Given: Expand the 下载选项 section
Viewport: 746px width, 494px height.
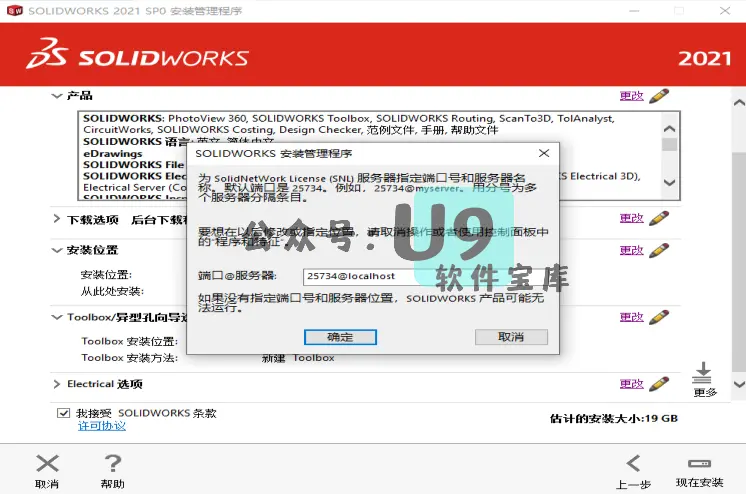Looking at the screenshot, I should click(x=57, y=218).
